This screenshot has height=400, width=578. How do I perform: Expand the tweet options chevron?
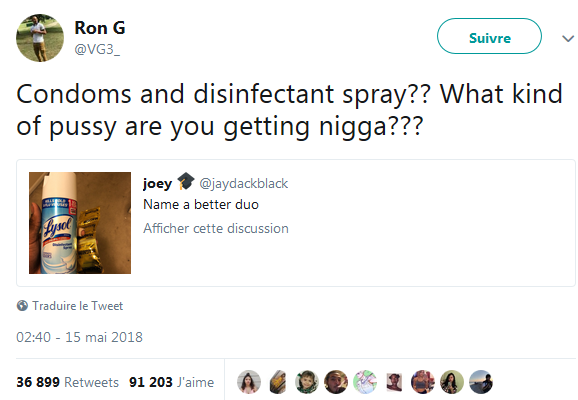pos(568,38)
